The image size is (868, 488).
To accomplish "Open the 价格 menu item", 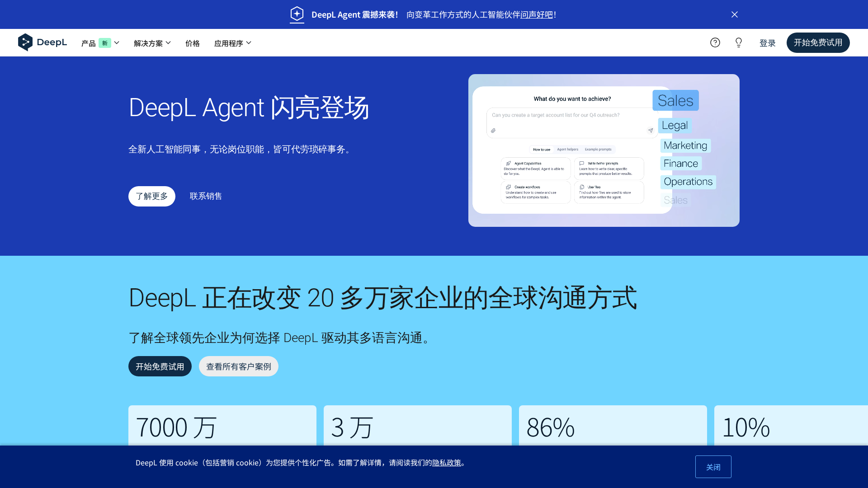I will click(193, 43).
